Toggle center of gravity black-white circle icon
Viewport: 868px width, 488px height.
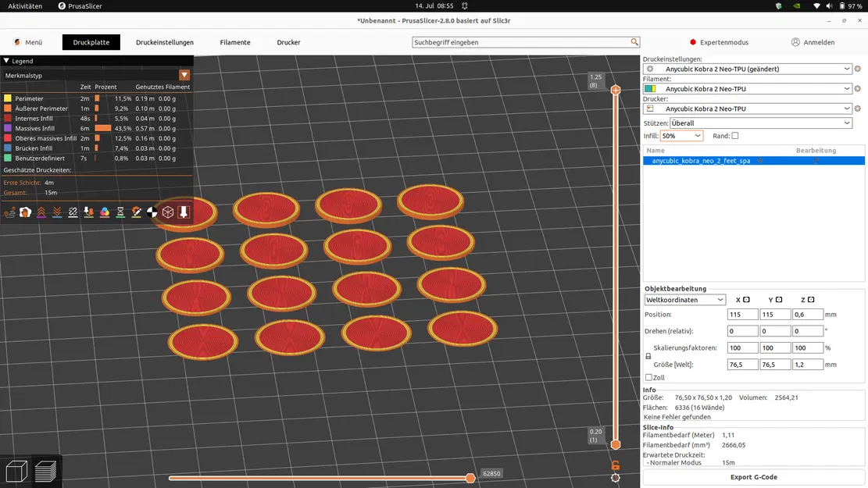tap(152, 212)
